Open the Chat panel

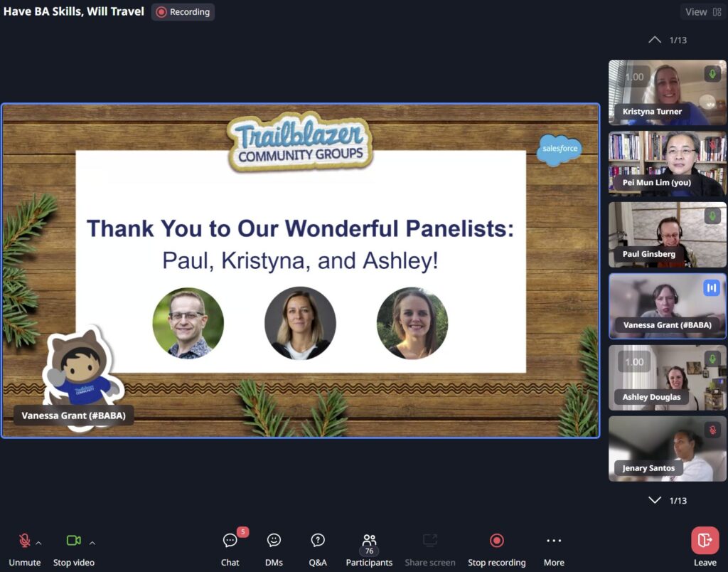point(230,541)
